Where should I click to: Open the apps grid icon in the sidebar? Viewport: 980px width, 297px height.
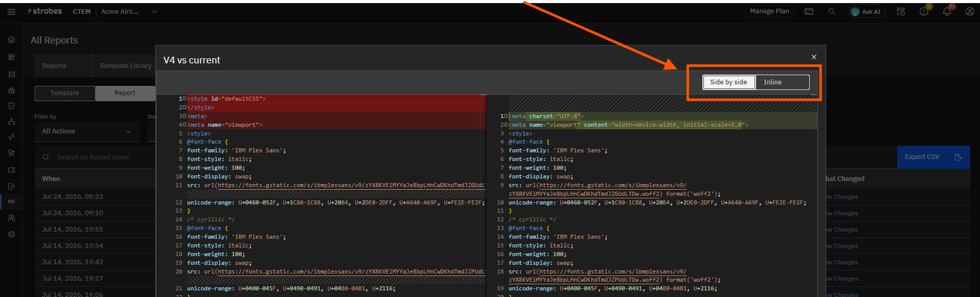(11, 74)
